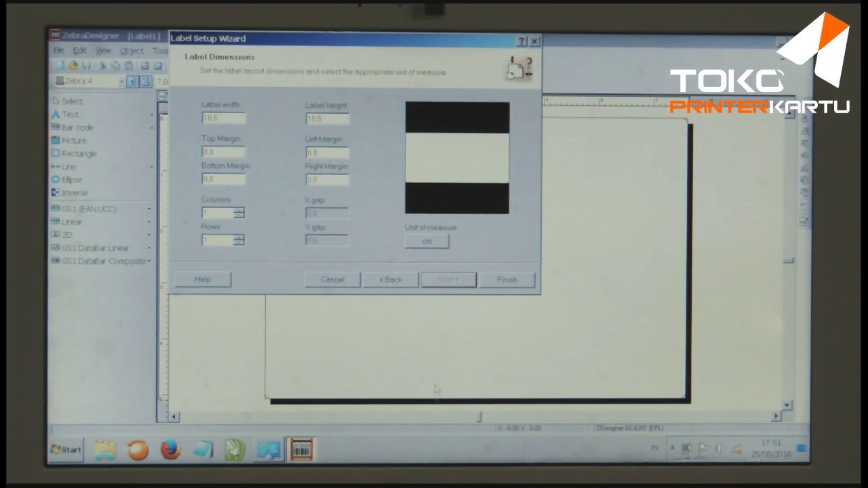
Task: Pick the Picture tool
Action: coord(69,140)
